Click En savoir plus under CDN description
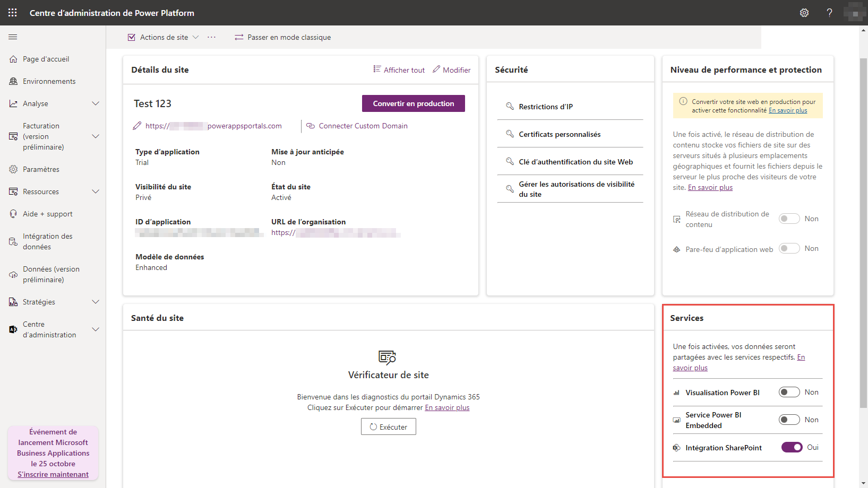 coord(710,187)
